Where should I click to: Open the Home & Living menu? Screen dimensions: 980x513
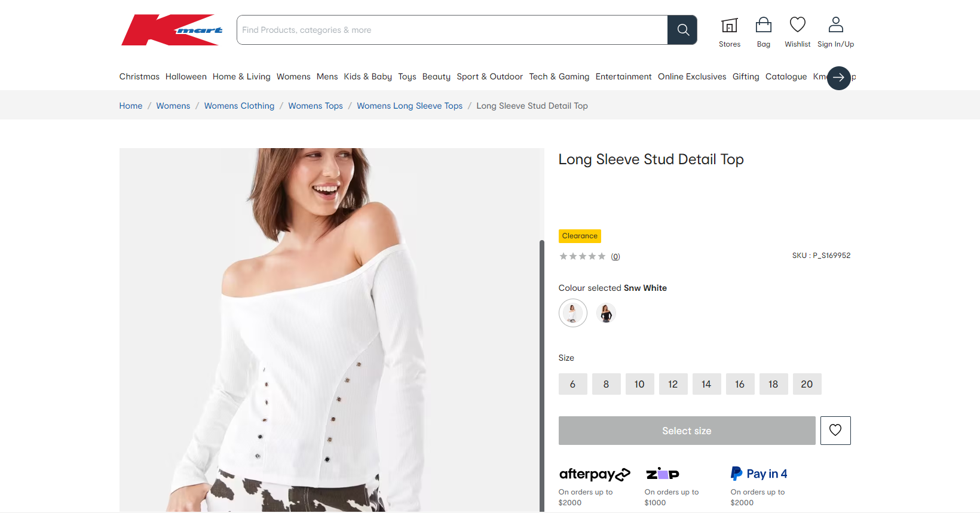[241, 76]
